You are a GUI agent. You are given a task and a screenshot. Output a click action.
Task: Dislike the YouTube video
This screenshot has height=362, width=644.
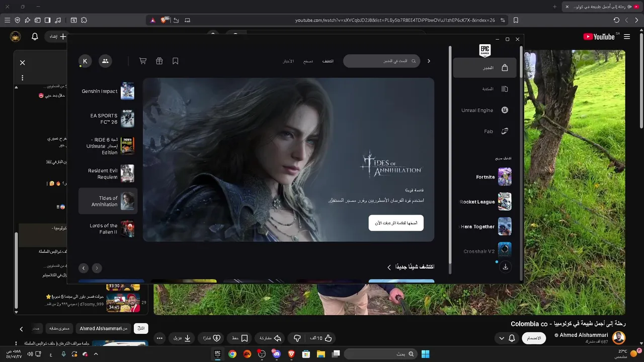(x=297, y=338)
